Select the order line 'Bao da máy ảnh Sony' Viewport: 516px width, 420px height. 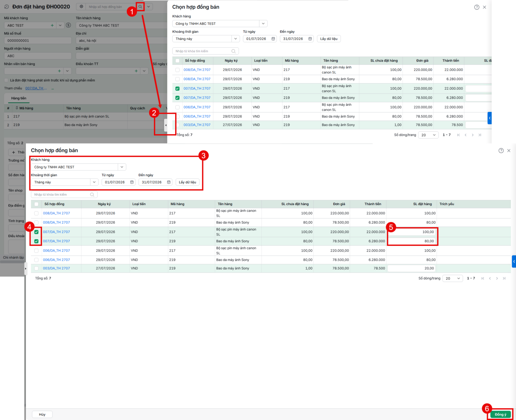85,125
